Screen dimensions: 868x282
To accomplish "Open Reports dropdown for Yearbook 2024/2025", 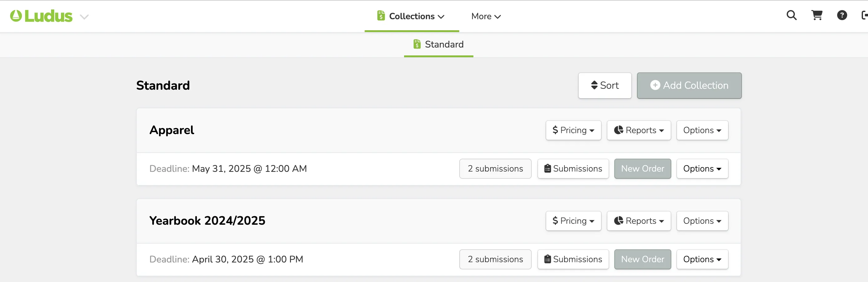I will (x=639, y=221).
